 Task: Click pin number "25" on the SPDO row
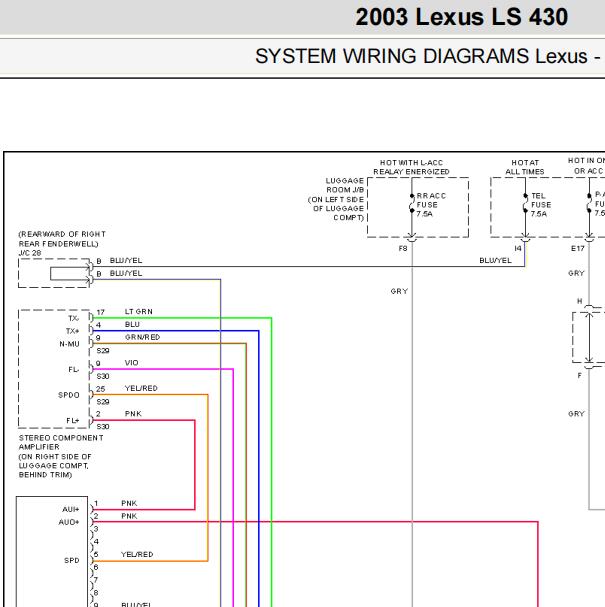coord(101,389)
